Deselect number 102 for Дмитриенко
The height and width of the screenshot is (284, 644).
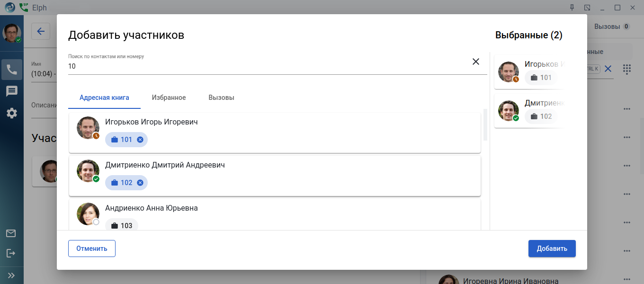[x=140, y=183]
